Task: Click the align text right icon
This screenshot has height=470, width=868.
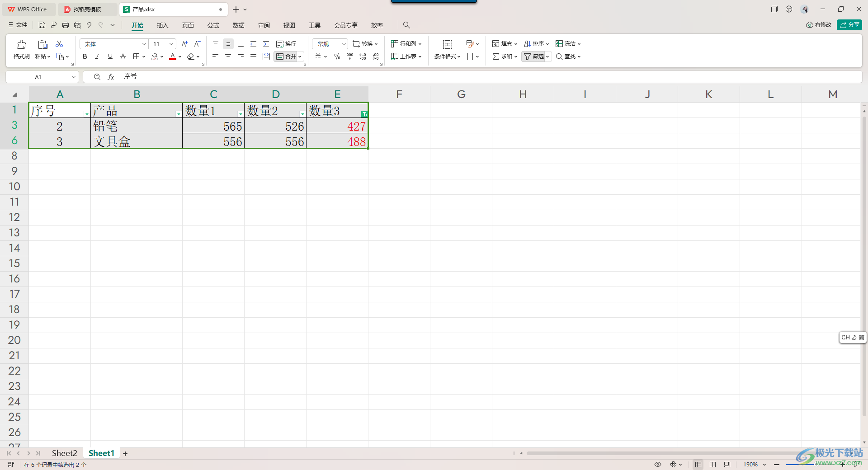Action: pyautogui.click(x=241, y=56)
